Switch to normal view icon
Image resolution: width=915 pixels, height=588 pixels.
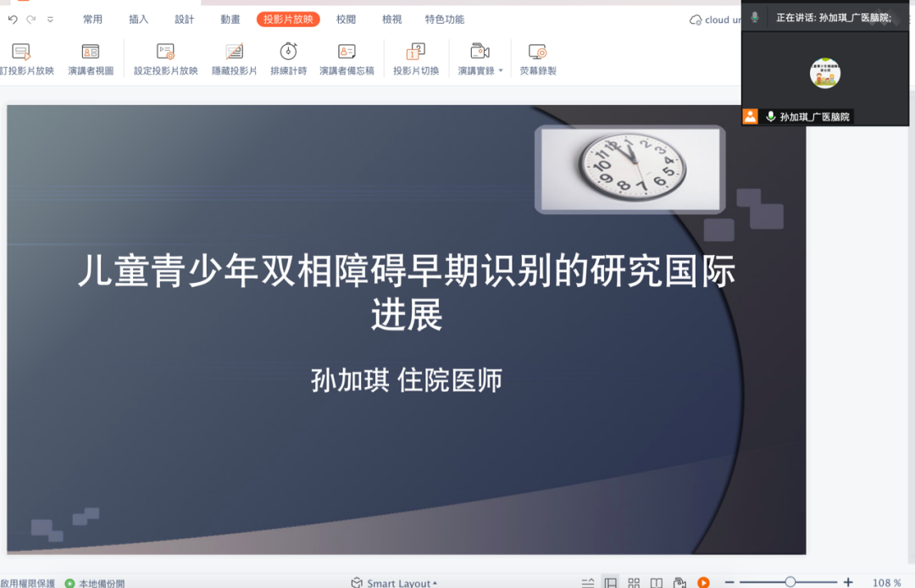[610, 582]
